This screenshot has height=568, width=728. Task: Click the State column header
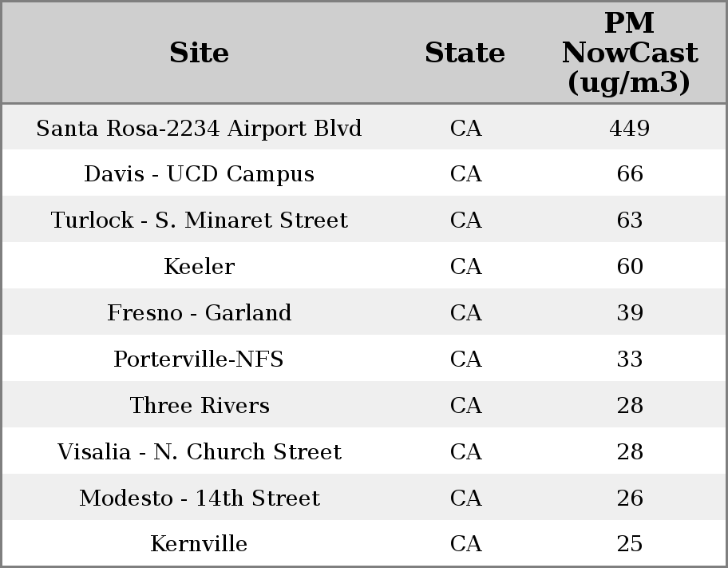465,53
